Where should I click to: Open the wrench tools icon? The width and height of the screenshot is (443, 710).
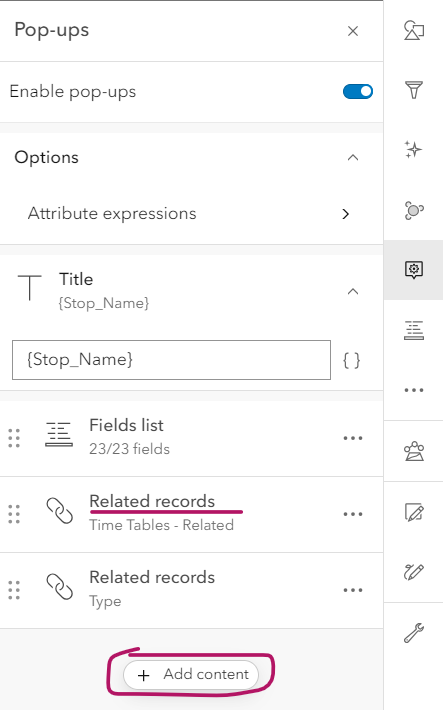[414, 633]
